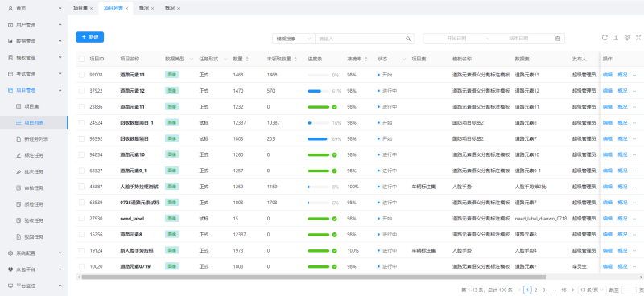644x296 pixels.
Task: Open more actions for project 94834
Action: tap(634, 154)
